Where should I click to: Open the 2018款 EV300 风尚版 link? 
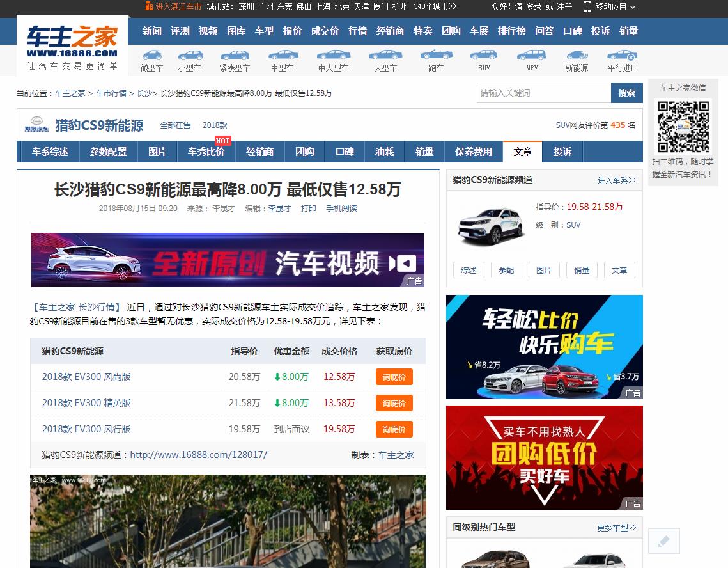coord(86,377)
